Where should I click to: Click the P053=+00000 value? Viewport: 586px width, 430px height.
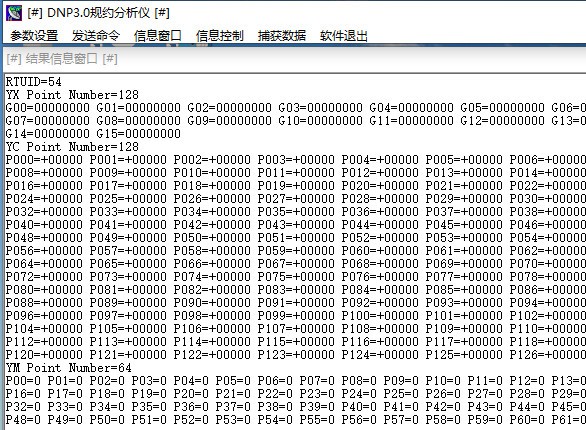[x=464, y=238]
